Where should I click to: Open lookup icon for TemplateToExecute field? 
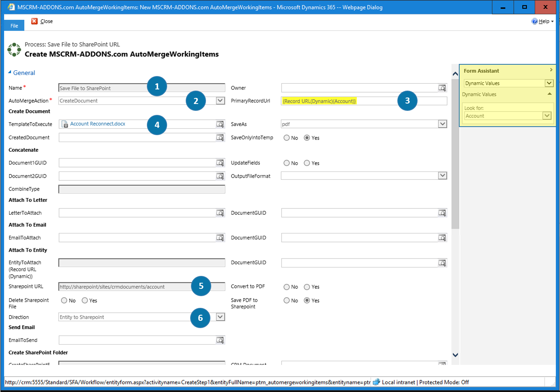[220, 124]
